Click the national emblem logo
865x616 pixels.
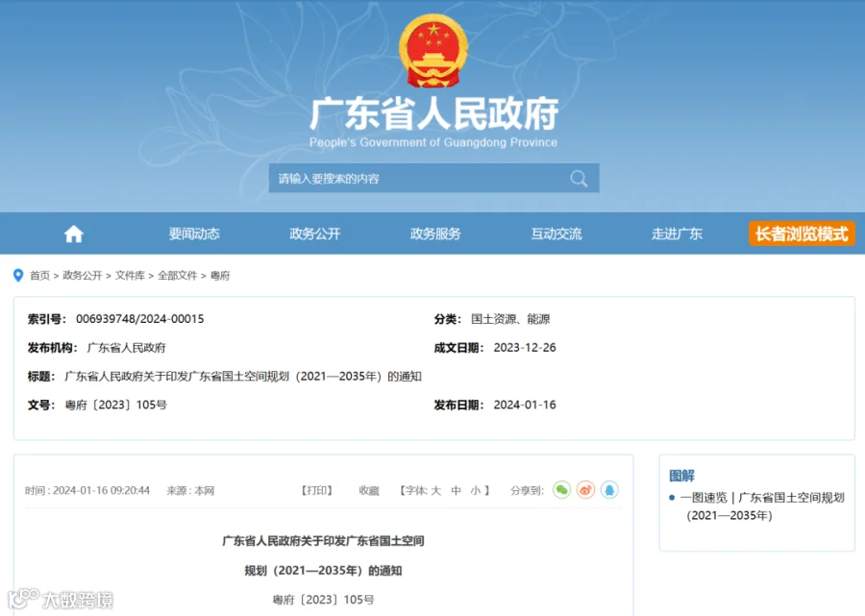point(433,51)
